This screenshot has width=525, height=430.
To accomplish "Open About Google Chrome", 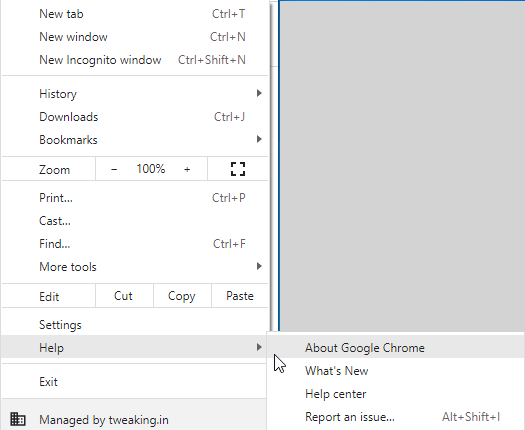I will (x=395, y=348).
